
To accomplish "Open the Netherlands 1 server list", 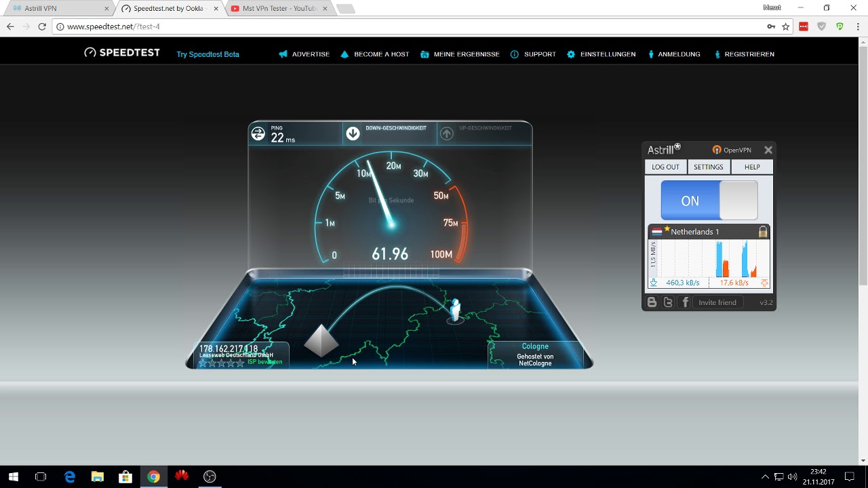I will click(x=709, y=232).
